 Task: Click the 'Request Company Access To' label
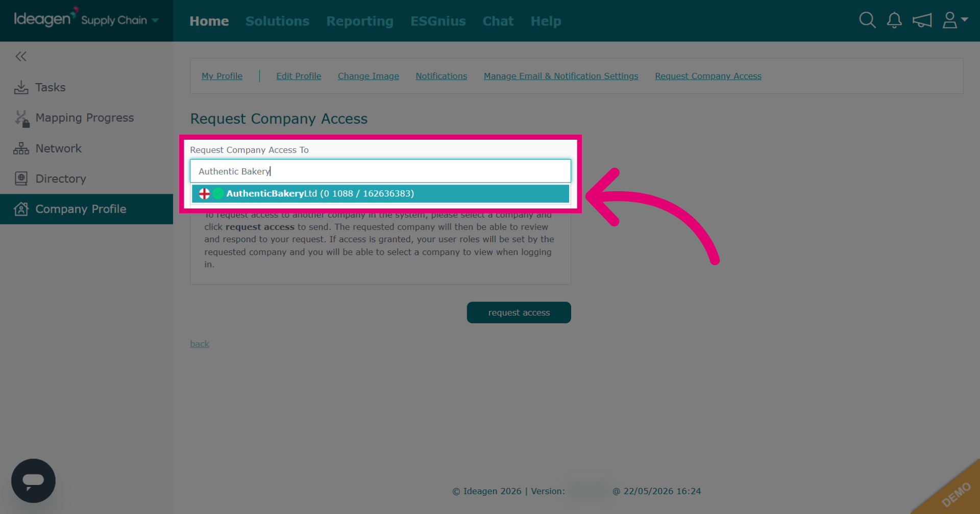point(249,150)
